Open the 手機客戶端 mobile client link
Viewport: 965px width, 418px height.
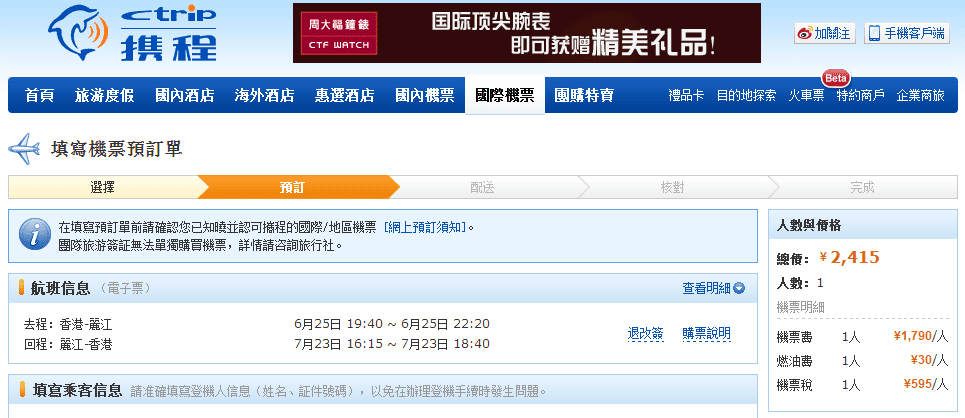pyautogui.click(x=907, y=33)
